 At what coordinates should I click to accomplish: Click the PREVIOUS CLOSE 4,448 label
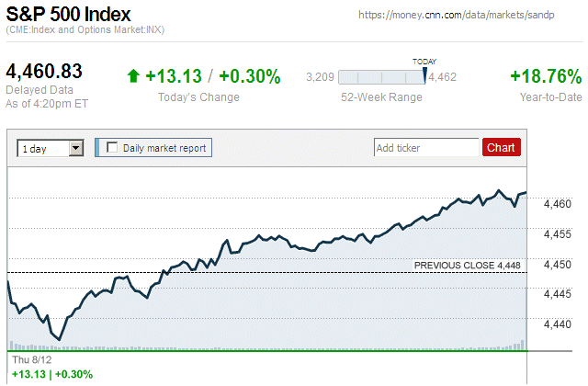468,266
